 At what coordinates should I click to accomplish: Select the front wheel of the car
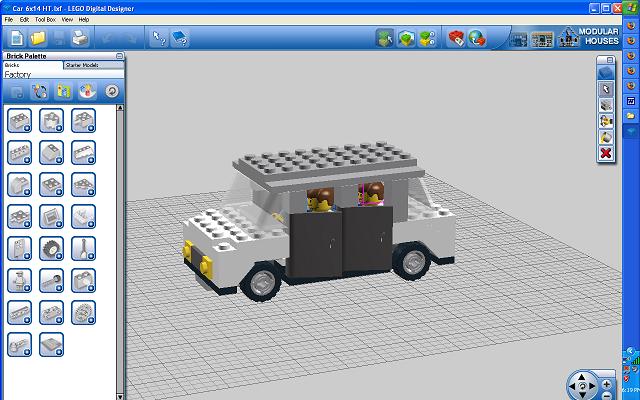click(261, 282)
